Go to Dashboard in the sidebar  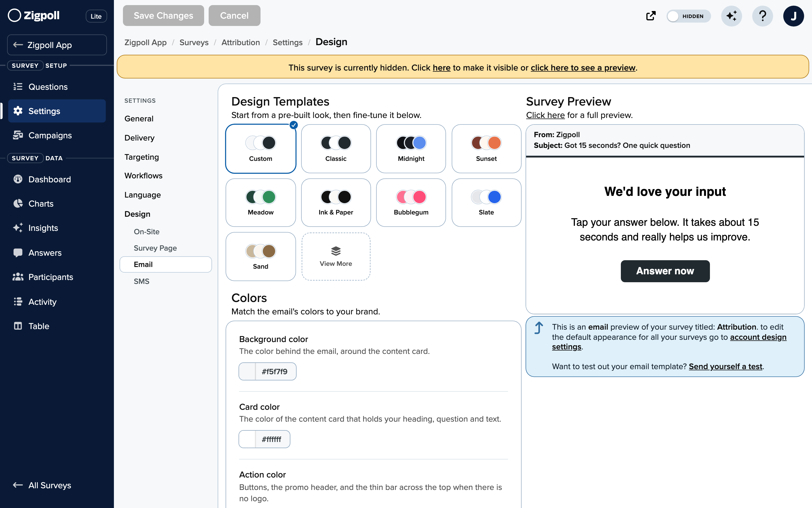pos(57,179)
